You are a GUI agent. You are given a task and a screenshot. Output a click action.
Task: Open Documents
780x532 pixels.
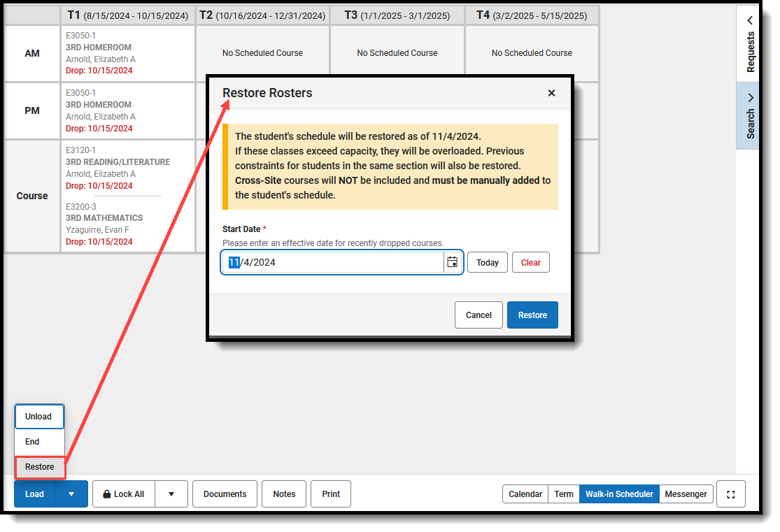coord(225,494)
